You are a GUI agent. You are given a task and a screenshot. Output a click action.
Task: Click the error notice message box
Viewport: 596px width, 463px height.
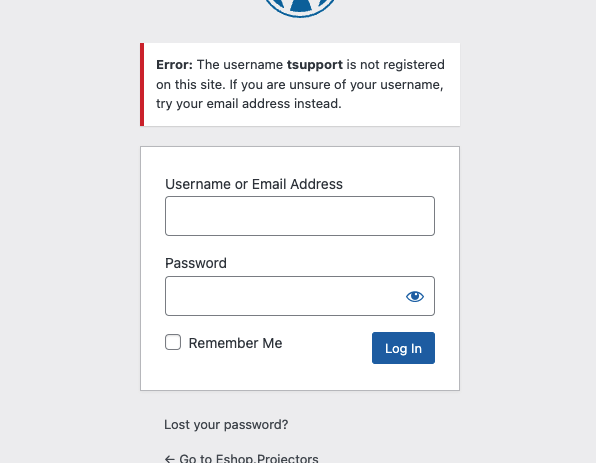coord(300,84)
